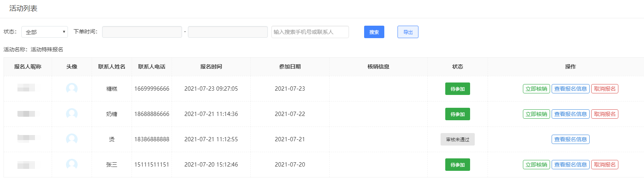
Task: Click phone number 18688886666
Action: [x=152, y=114]
